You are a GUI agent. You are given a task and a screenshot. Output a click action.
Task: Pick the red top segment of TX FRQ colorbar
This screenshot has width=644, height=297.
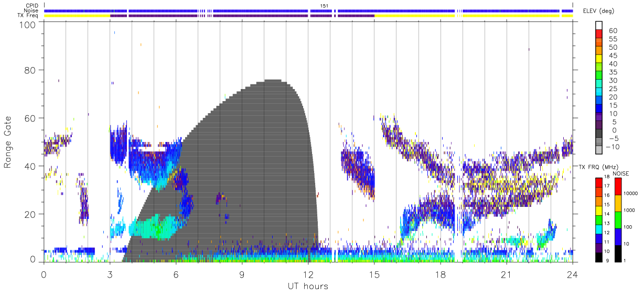(599, 182)
